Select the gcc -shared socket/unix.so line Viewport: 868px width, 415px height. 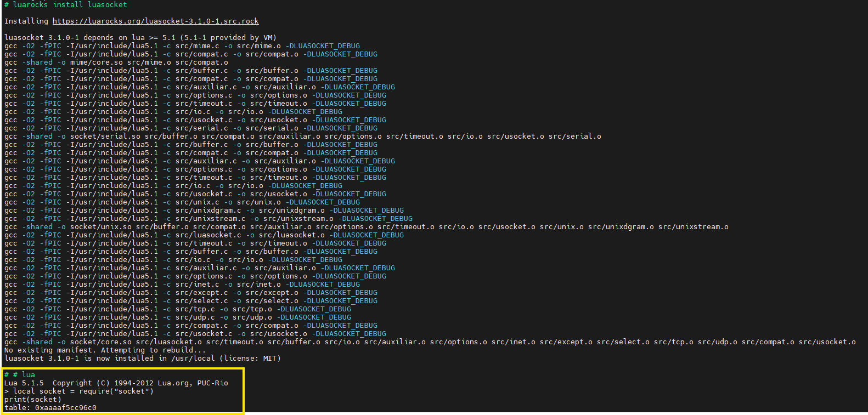click(x=367, y=227)
